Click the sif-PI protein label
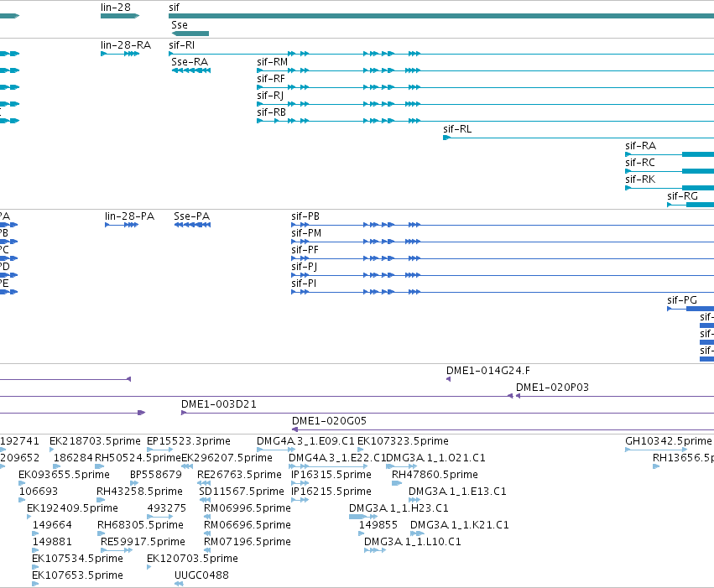Image resolution: width=714 pixels, height=588 pixels. coord(304,284)
